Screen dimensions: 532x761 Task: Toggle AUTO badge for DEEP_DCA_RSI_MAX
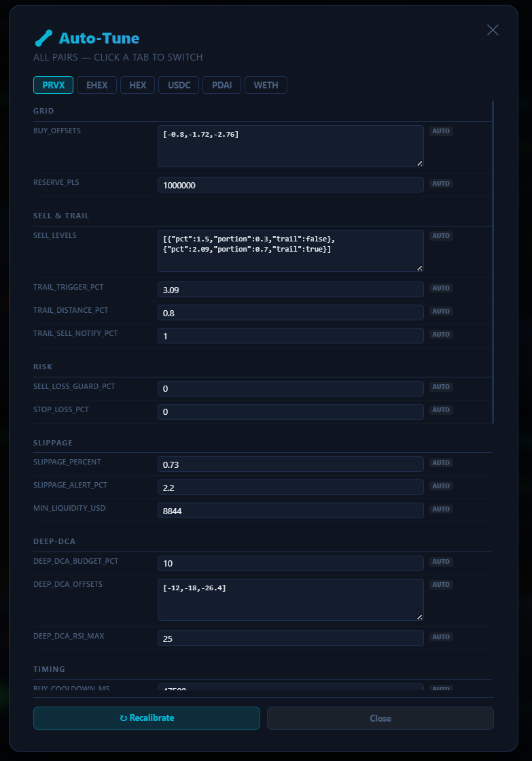point(441,637)
